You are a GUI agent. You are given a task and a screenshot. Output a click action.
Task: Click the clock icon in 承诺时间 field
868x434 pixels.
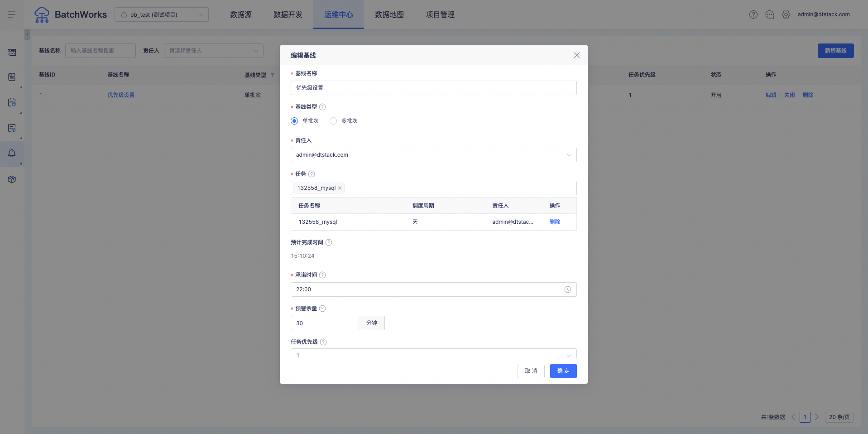pos(567,289)
